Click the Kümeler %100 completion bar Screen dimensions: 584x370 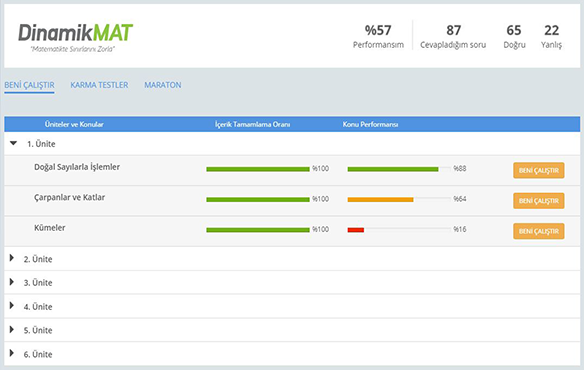coord(258,230)
